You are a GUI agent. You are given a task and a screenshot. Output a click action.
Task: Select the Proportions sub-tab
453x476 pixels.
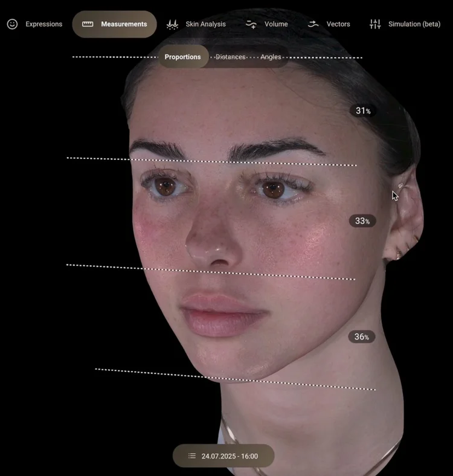coord(183,57)
